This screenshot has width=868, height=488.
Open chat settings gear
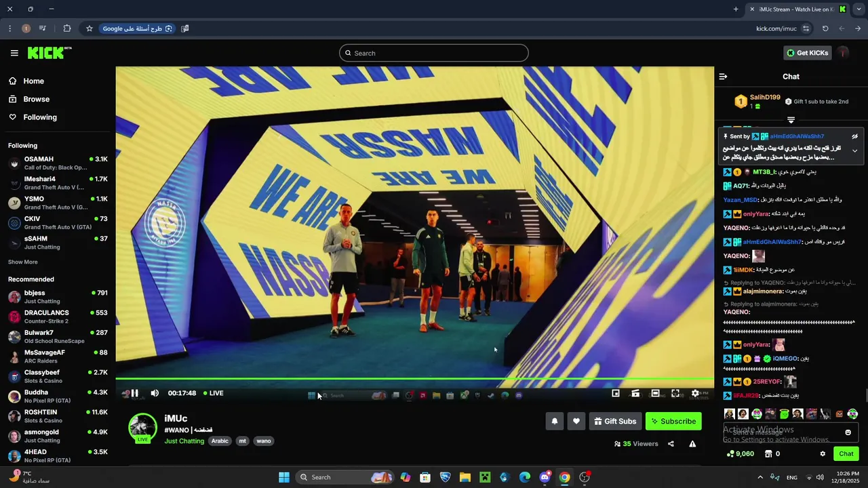(823, 454)
